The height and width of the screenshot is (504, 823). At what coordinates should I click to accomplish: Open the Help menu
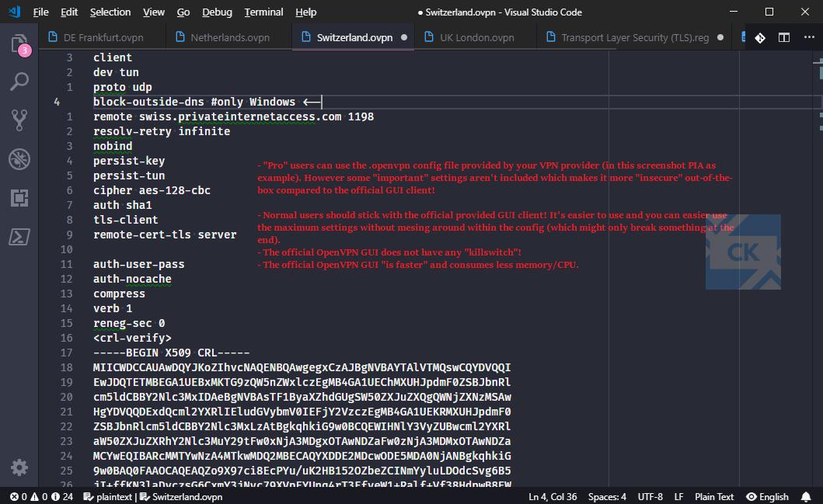click(x=305, y=12)
